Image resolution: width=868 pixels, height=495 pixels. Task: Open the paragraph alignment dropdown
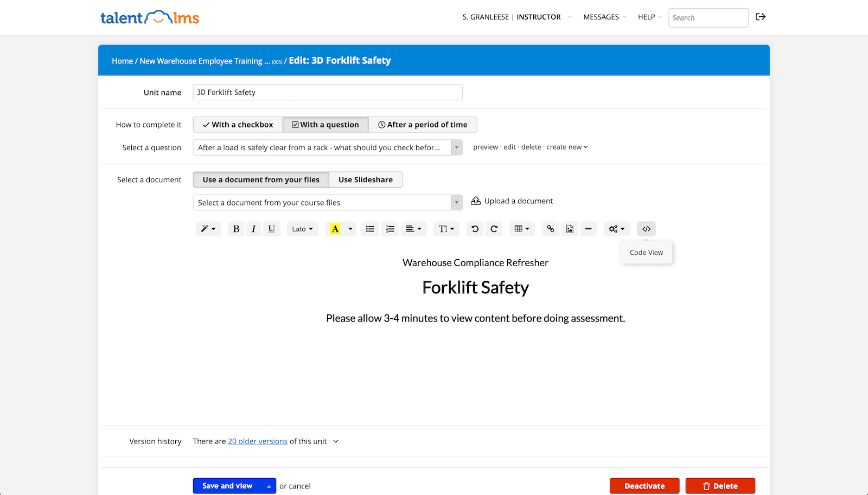(413, 229)
